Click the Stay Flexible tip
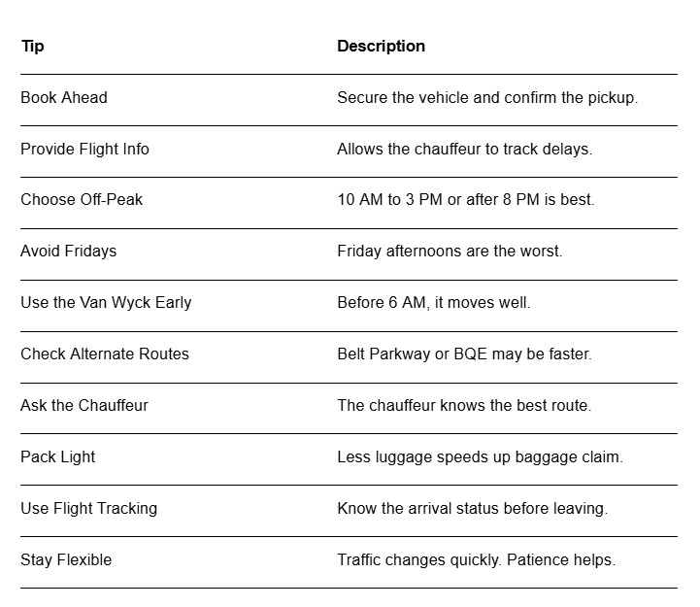 coord(66,559)
